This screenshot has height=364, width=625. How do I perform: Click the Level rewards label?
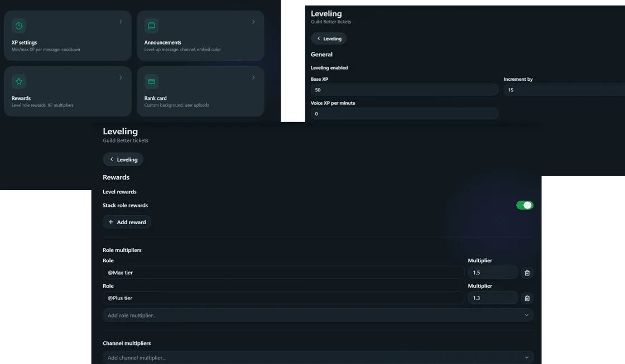(119, 192)
